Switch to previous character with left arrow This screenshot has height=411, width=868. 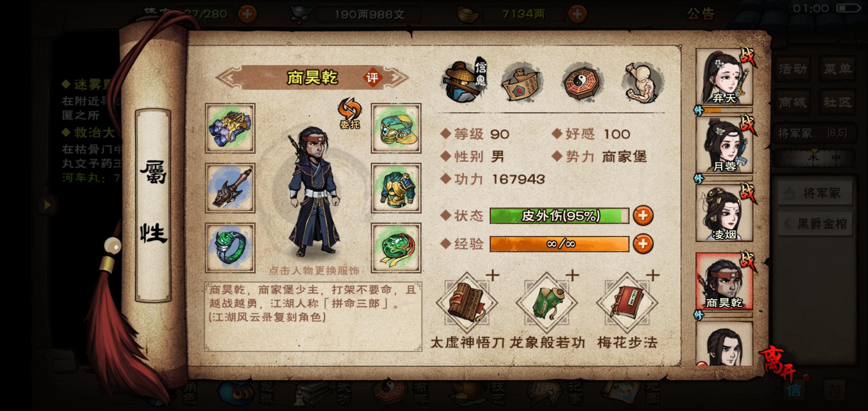pyautogui.click(x=225, y=78)
